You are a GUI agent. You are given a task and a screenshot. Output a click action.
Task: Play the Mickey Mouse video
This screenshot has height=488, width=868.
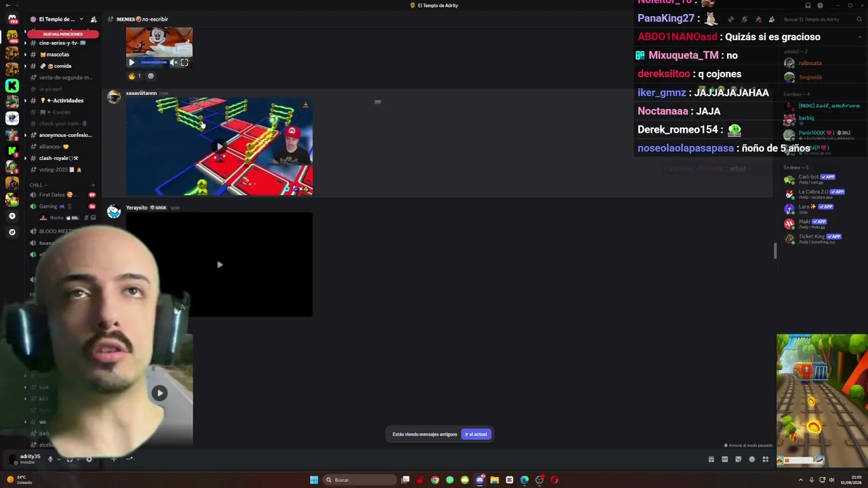(132, 62)
